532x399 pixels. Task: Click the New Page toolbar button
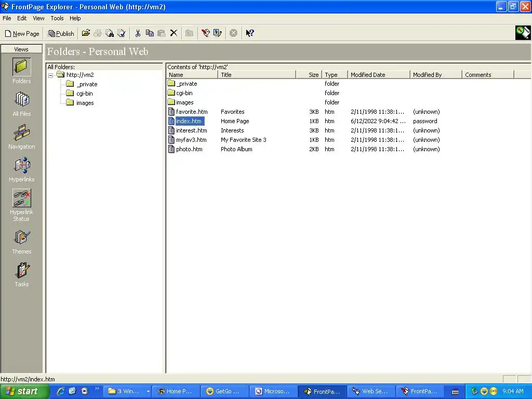[22, 33]
